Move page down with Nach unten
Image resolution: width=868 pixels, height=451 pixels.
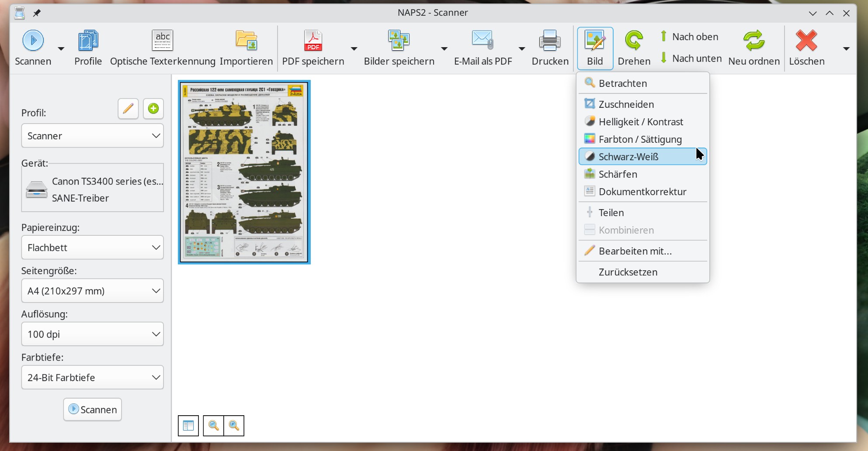[691, 58]
